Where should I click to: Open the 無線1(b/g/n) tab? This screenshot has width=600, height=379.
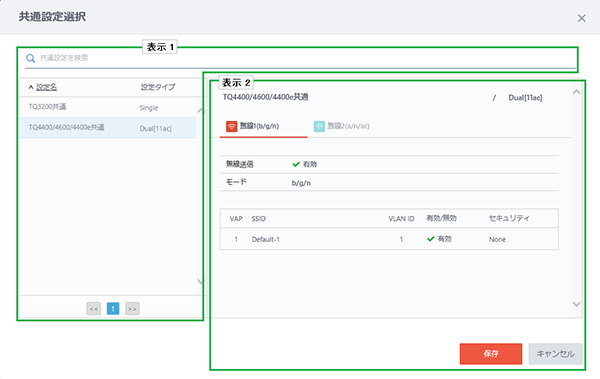tap(263, 126)
